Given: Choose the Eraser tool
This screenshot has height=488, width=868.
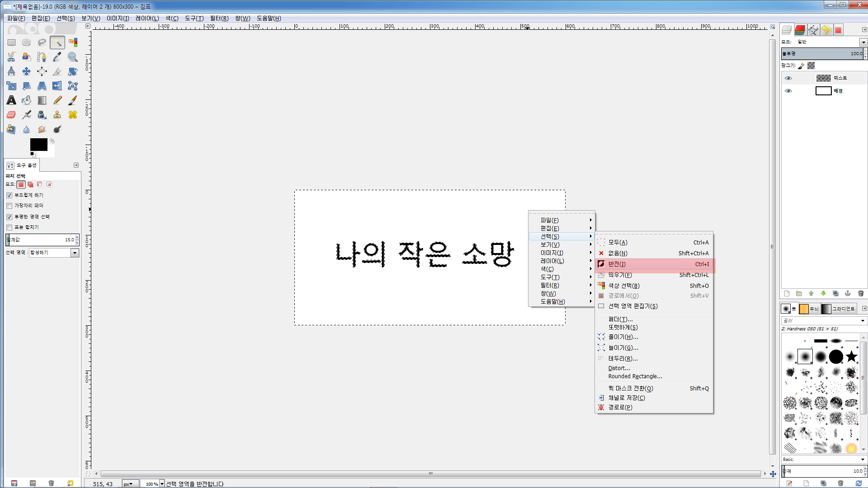Looking at the screenshot, I should pos(11,115).
